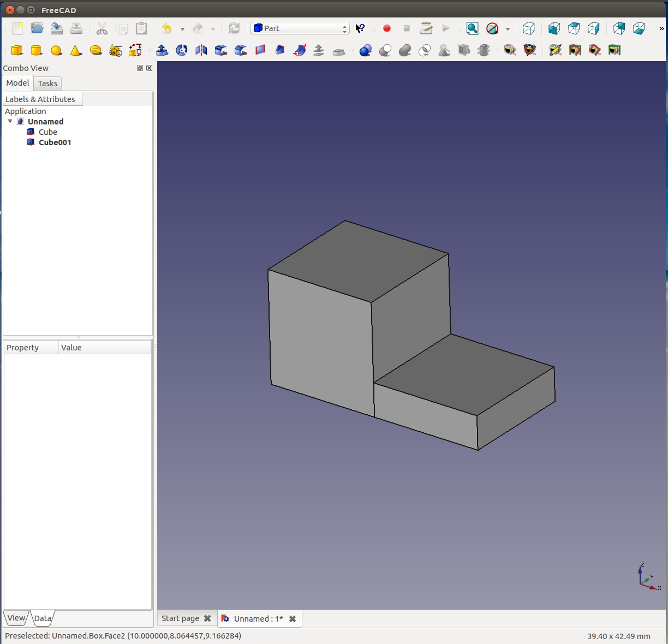Collapse the Unnamed document tree node

point(10,121)
